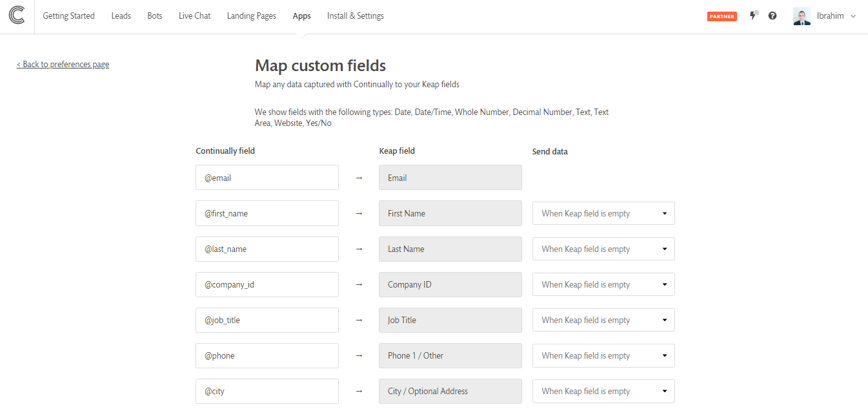The height and width of the screenshot is (409, 868).
Task: Open the help question mark icon
Action: [x=772, y=16]
